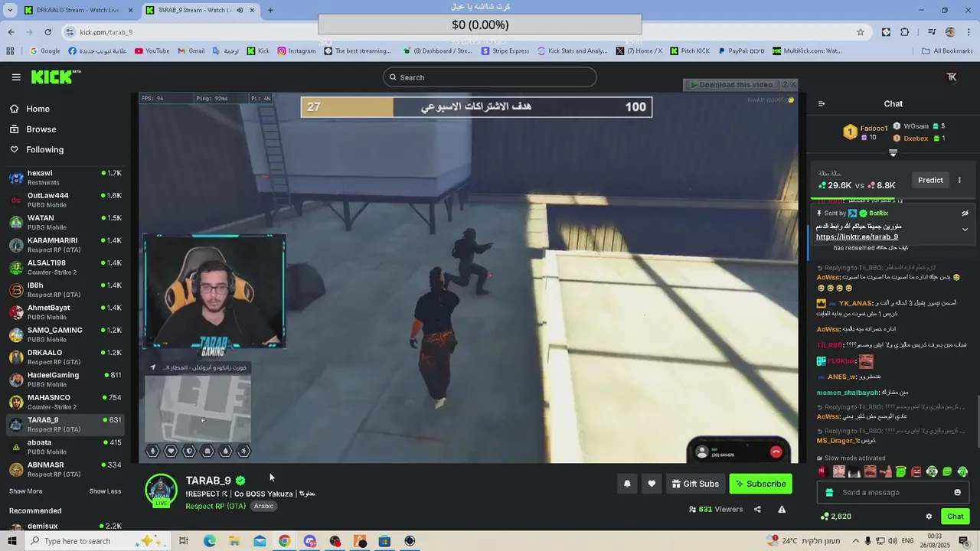Reload the page
This screenshot has height=551, width=980.
click(47, 32)
